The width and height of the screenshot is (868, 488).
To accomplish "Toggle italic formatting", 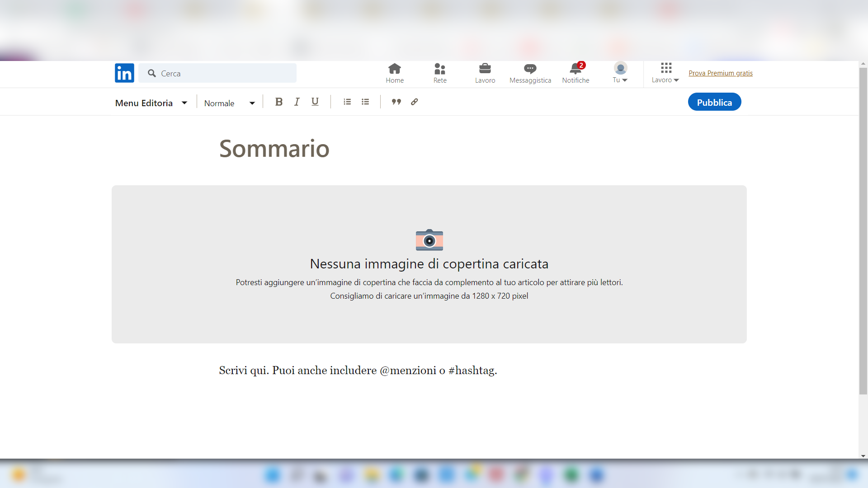I will point(297,102).
